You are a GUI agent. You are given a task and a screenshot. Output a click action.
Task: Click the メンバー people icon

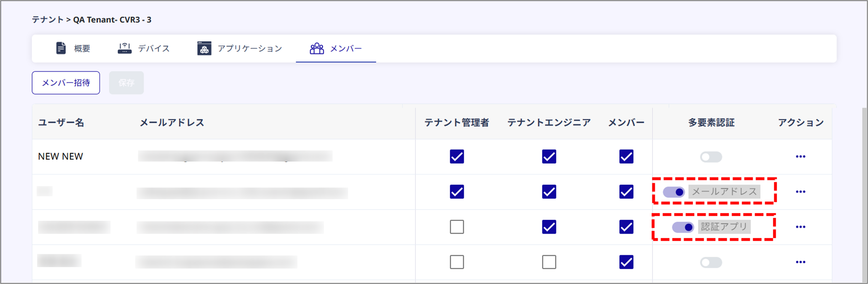click(317, 48)
